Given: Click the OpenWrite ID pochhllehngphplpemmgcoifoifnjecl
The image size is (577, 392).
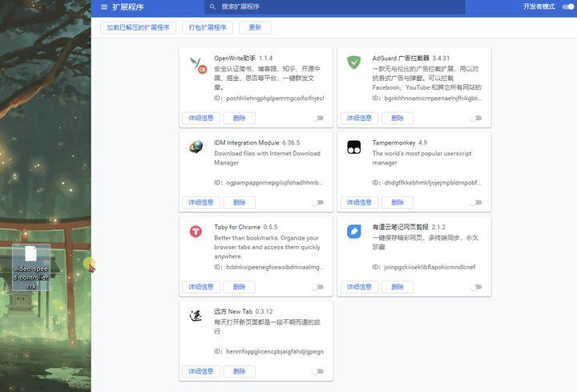Looking at the screenshot, I should pos(275,99).
